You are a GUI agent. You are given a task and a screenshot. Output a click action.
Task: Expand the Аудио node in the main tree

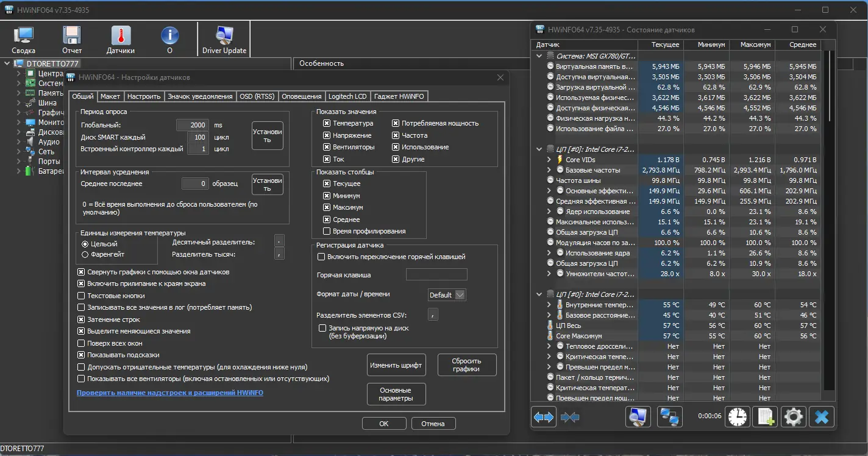tap(18, 142)
